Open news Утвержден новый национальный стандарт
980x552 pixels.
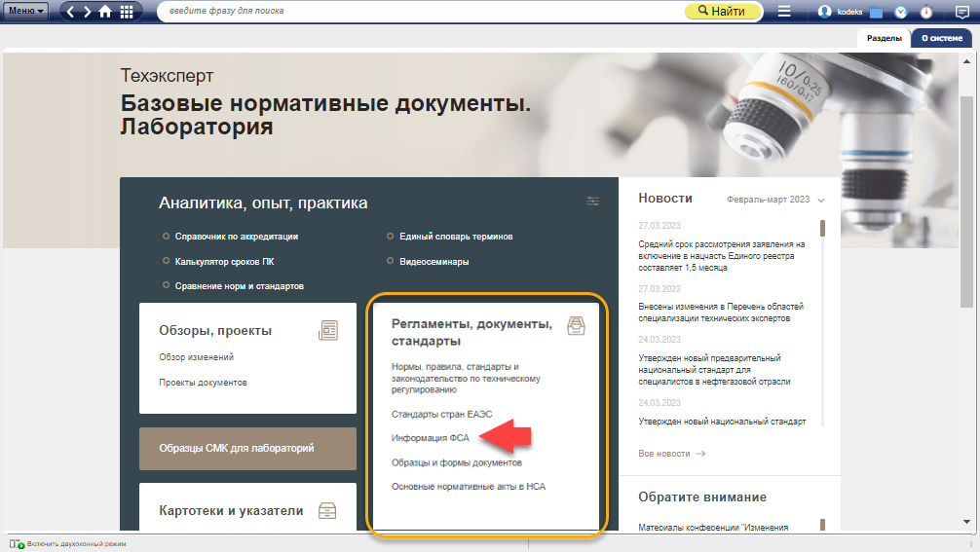(722, 422)
